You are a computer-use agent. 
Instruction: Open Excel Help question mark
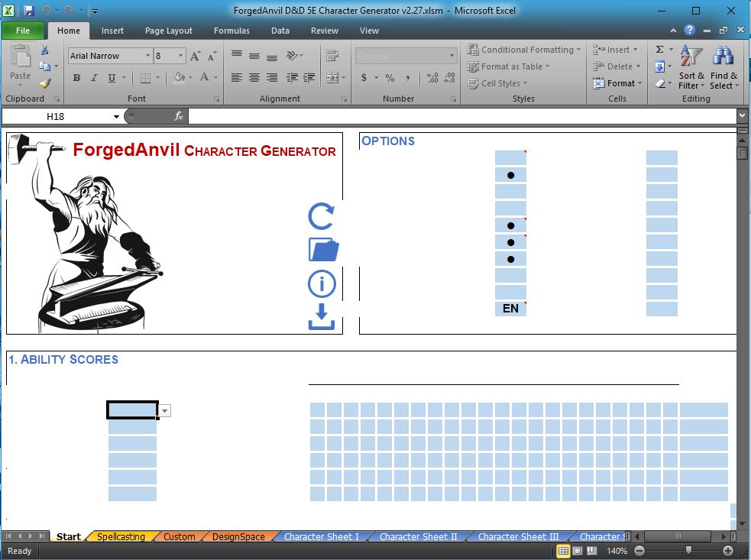click(690, 31)
